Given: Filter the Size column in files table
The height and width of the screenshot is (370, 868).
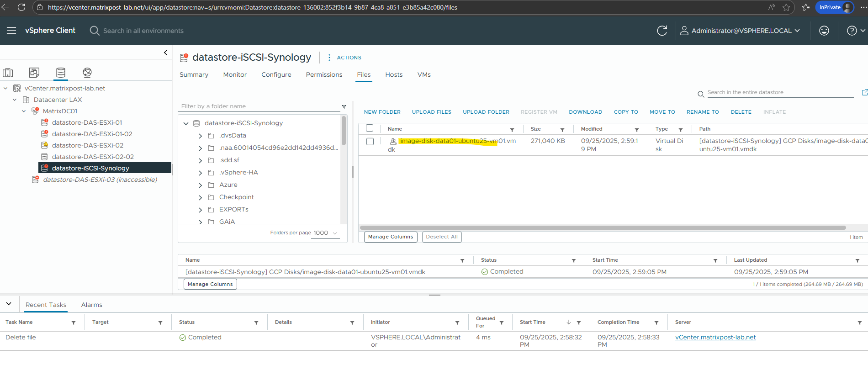Looking at the screenshot, I should pos(562,130).
